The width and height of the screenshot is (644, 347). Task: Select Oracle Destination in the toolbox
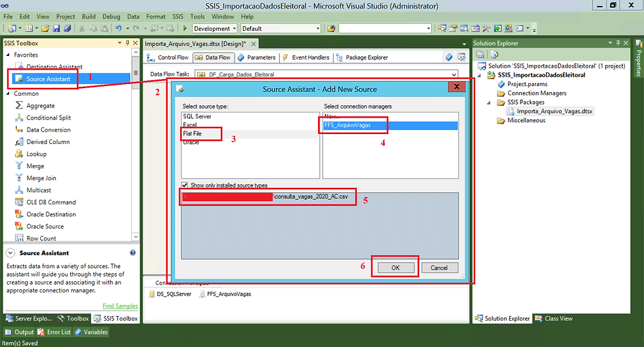(51, 214)
